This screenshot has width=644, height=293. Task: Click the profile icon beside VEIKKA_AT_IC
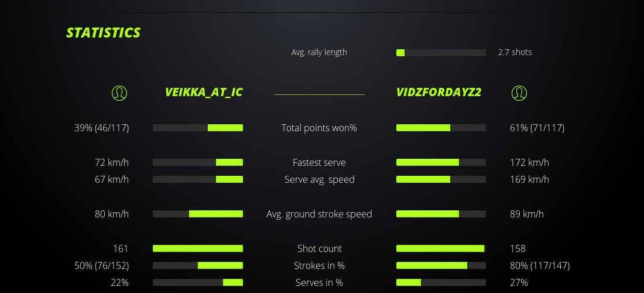[119, 93]
